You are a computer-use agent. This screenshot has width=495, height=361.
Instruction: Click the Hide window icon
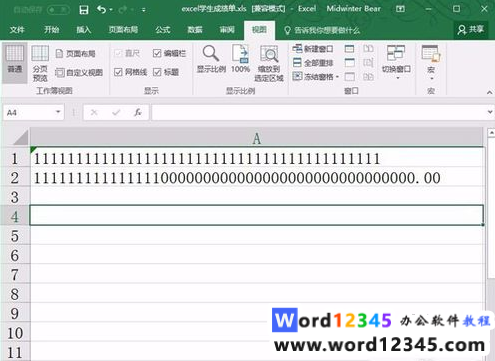(x=349, y=63)
